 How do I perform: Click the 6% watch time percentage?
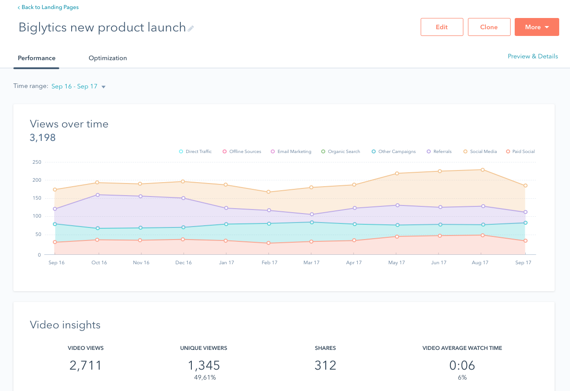pyautogui.click(x=462, y=378)
